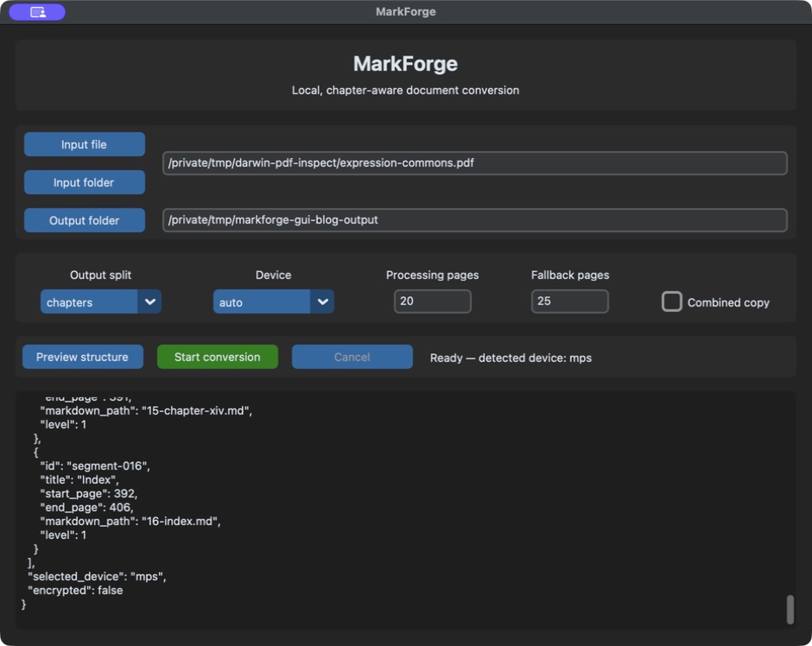Screen dimensions: 812x646
Task: Click the log line '"start_page": 392'
Action: click(x=89, y=494)
